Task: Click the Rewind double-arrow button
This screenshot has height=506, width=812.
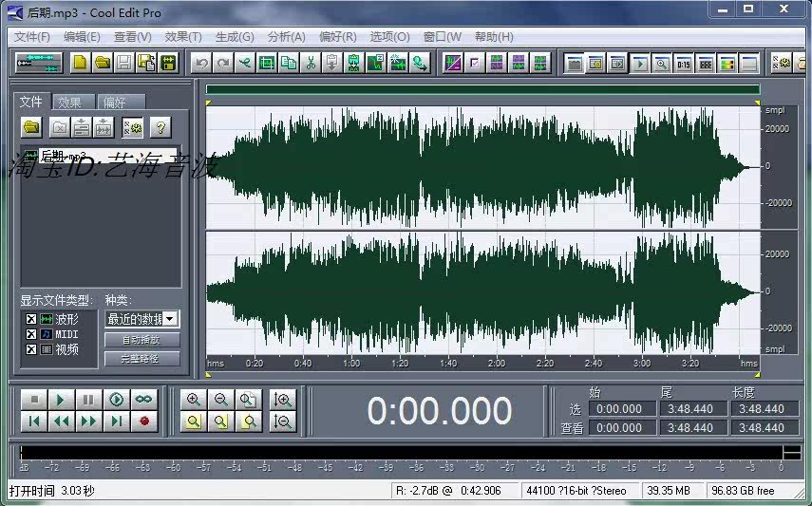Action: point(62,422)
